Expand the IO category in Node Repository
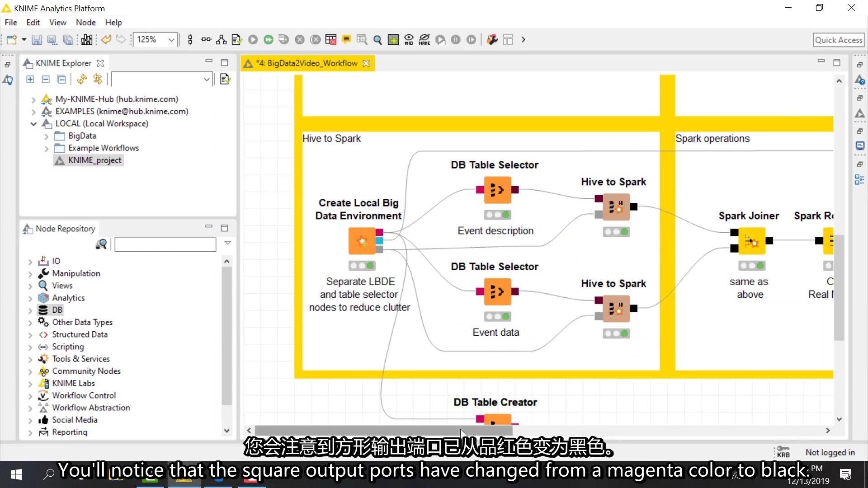 pyautogui.click(x=30, y=262)
